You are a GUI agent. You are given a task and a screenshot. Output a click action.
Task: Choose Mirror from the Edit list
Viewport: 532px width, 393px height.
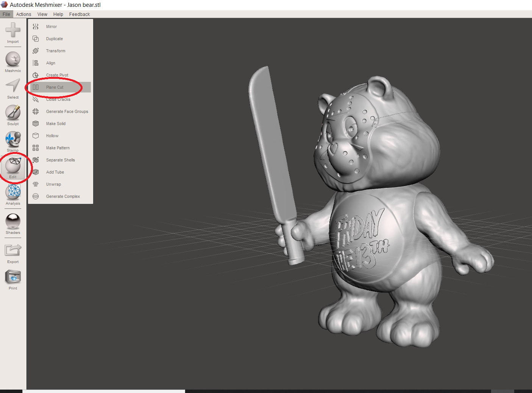coord(61,27)
